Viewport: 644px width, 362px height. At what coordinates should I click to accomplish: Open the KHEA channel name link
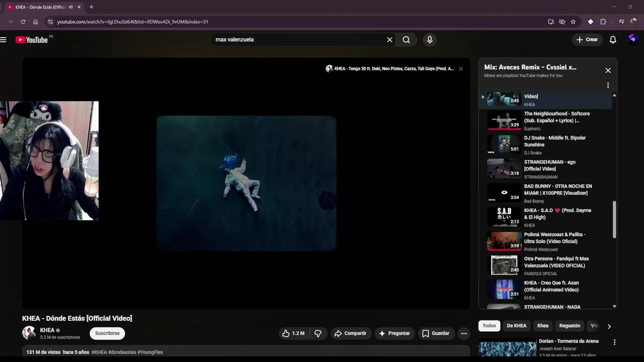(x=47, y=330)
